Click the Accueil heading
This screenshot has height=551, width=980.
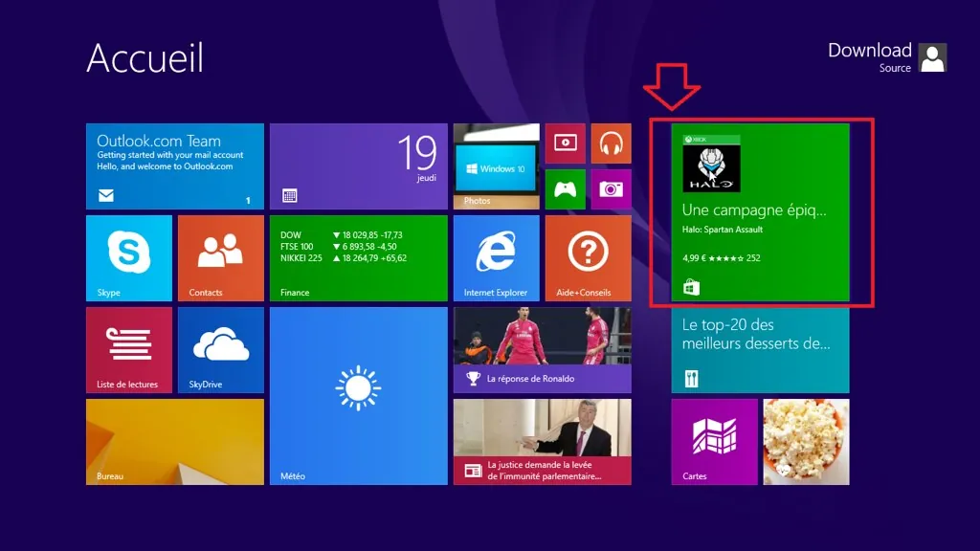pyautogui.click(x=145, y=58)
